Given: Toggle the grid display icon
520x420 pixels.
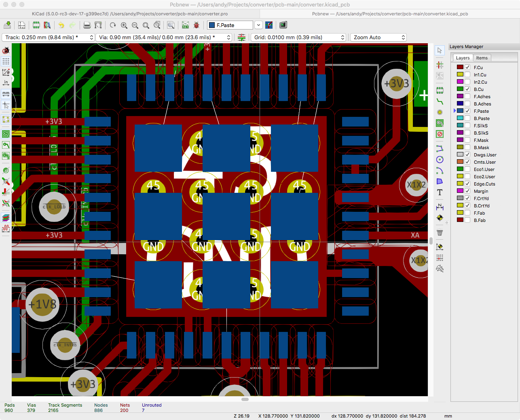Looking at the screenshot, I should [x=6, y=61].
